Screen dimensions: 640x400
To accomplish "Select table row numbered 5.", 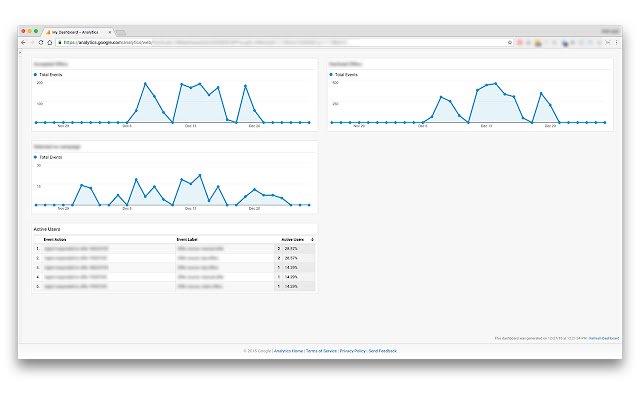I will tap(175, 286).
